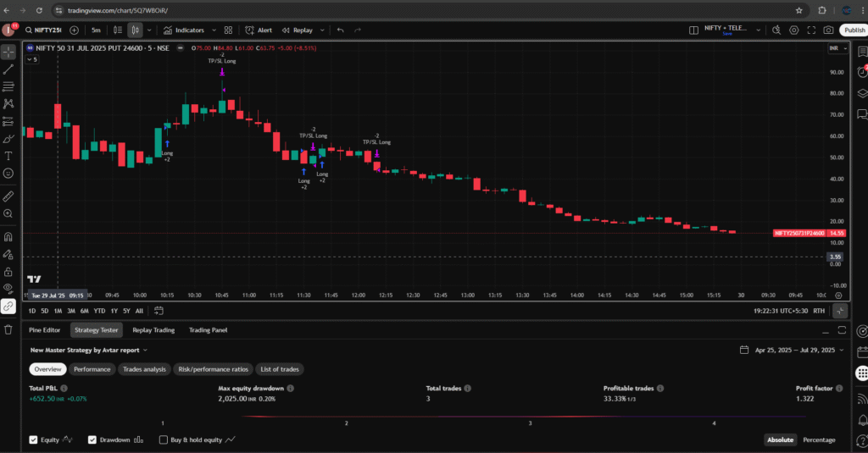Image resolution: width=868 pixels, height=453 pixels.
Task: Select the 1D date range
Action: point(32,311)
